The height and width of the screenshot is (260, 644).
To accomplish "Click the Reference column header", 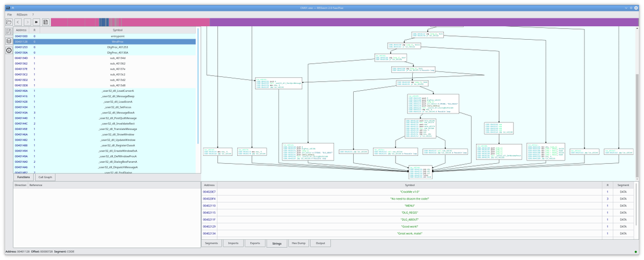I will point(114,185).
